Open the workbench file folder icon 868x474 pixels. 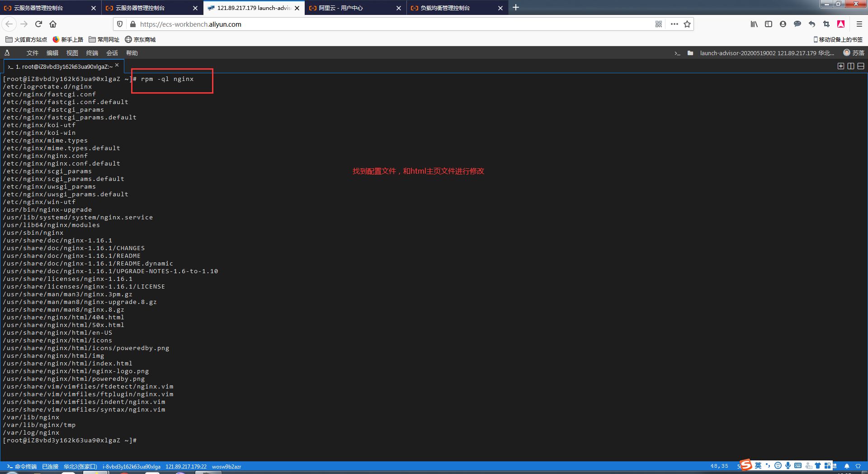click(690, 53)
